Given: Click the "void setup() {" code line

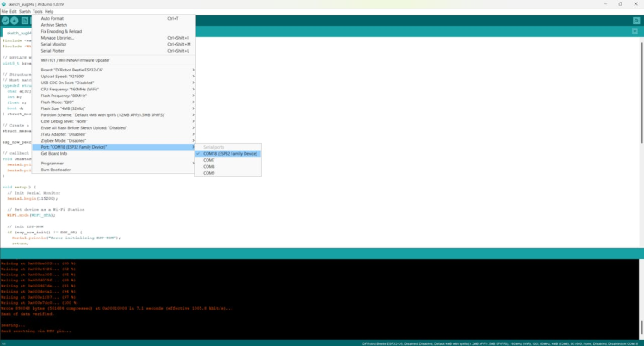Looking at the screenshot, I should click(x=19, y=187).
